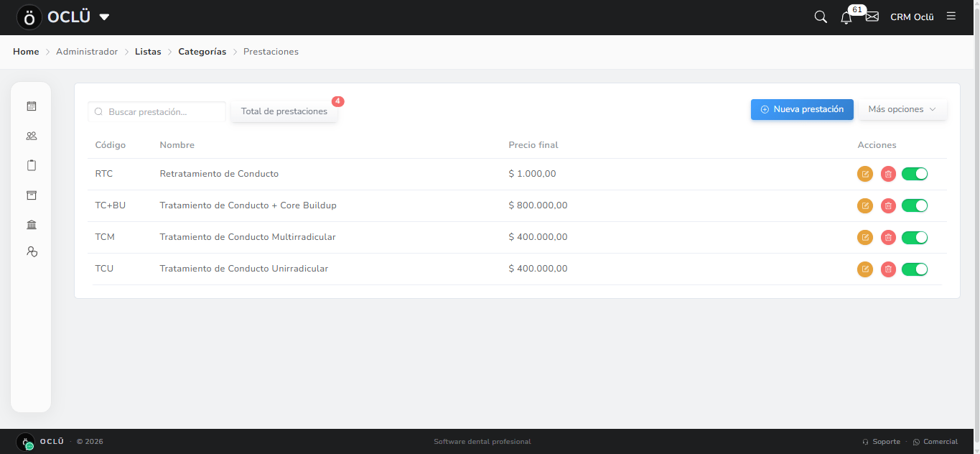Delete the TCM prestación
Screen dimensions: 980x454
click(x=888, y=237)
